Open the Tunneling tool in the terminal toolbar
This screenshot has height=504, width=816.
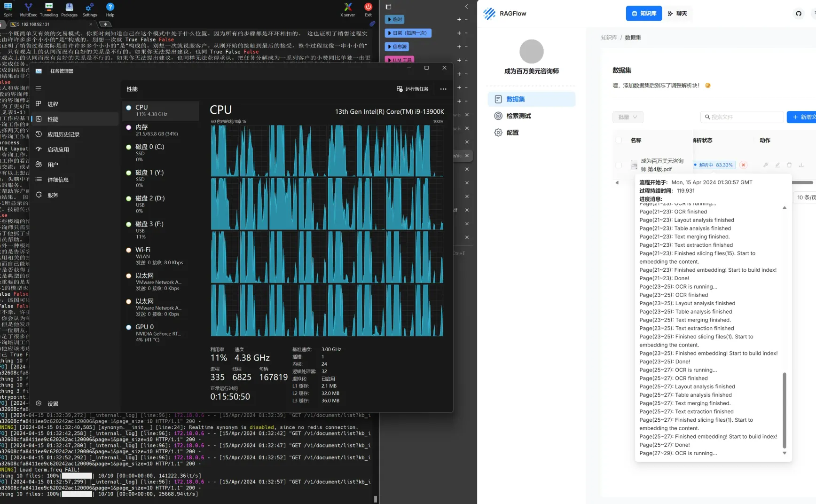(49, 9)
